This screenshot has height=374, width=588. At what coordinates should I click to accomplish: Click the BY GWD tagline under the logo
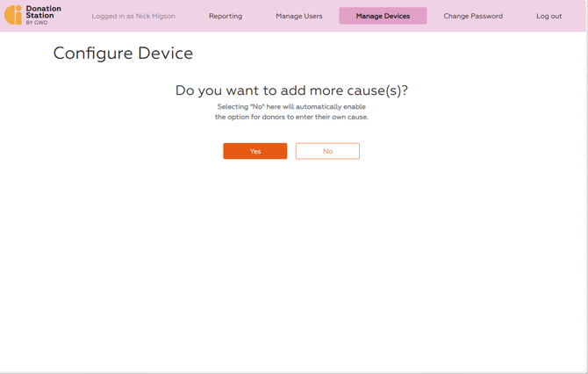(x=37, y=23)
